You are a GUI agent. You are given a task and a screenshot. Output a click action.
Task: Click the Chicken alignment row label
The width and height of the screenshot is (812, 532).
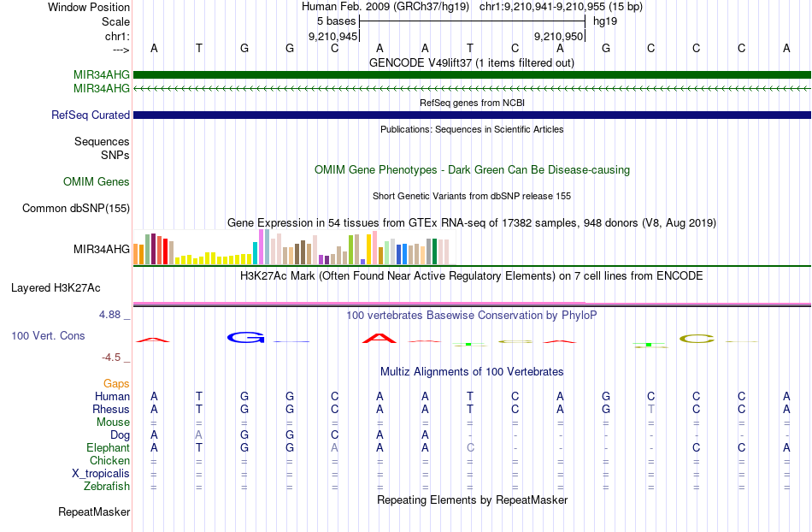coord(109,460)
